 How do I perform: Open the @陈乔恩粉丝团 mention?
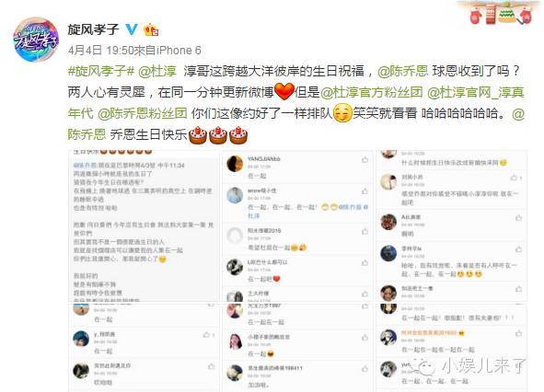[x=143, y=113]
